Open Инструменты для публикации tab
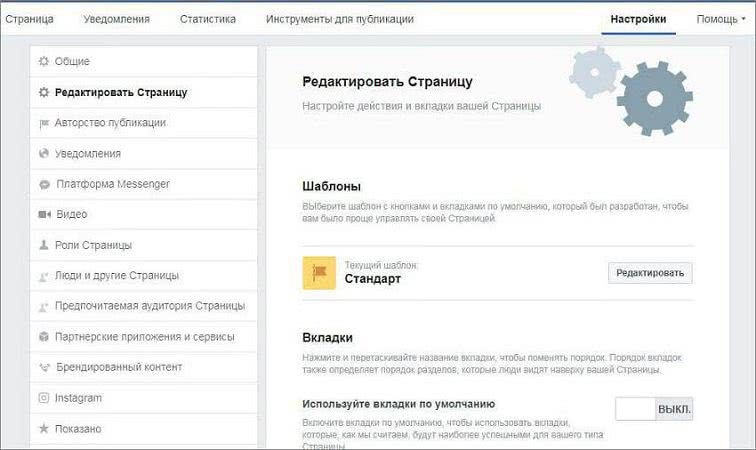The height and width of the screenshot is (450, 756). click(x=339, y=19)
